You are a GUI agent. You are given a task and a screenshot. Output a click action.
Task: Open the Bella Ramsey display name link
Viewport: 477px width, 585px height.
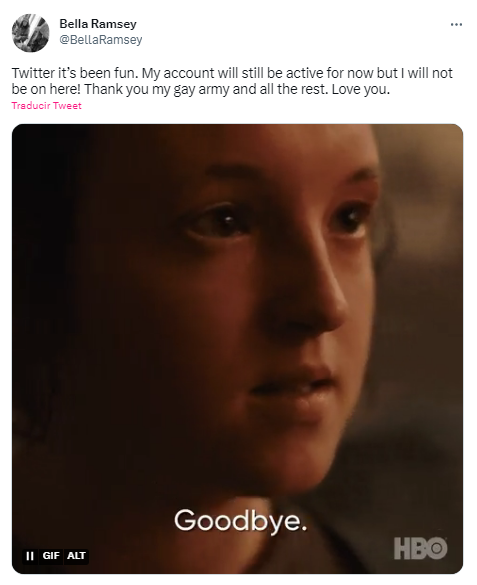[98, 24]
